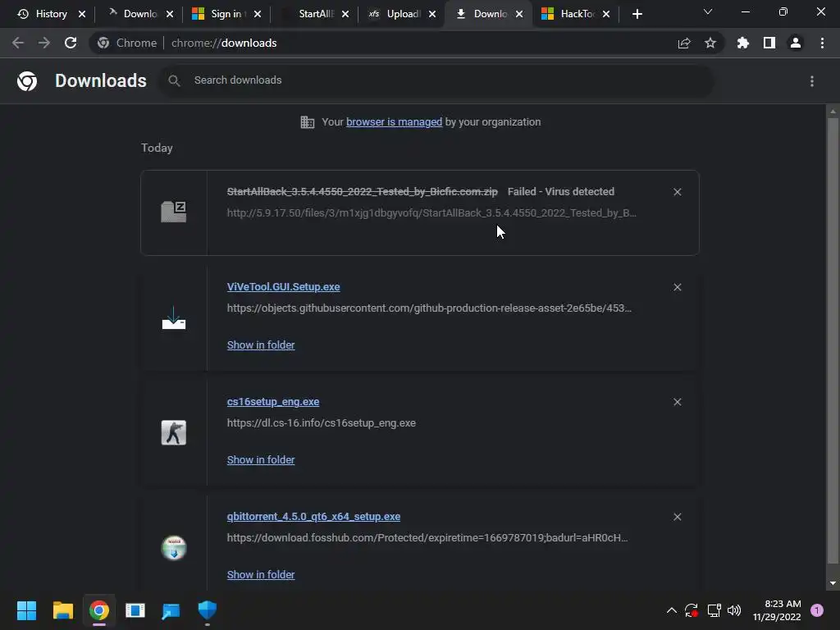Click the update sync tray icon

tap(692, 610)
